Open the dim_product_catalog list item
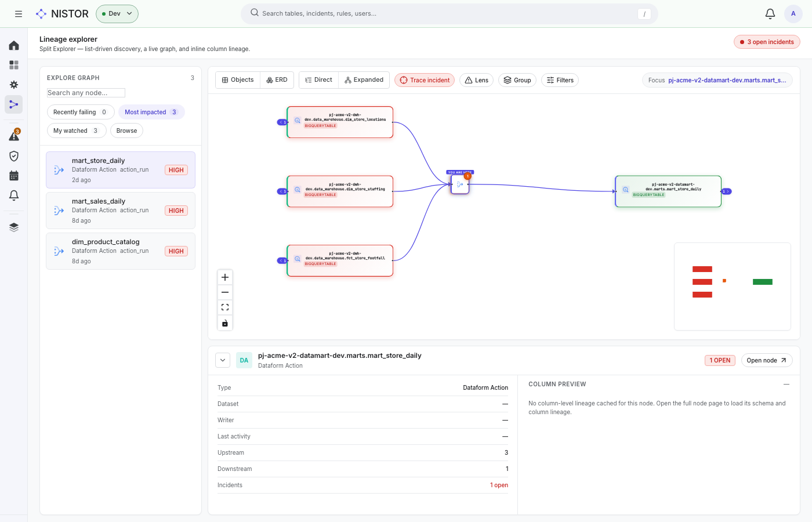 121,251
